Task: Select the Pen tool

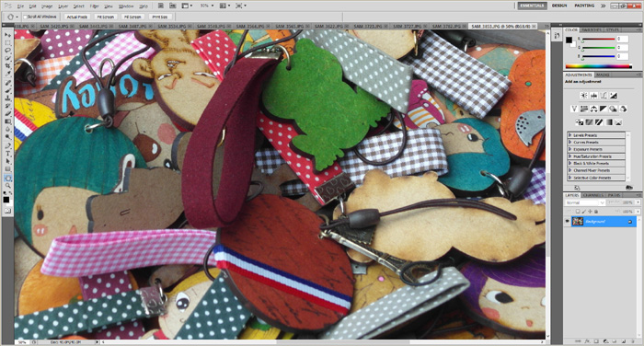Action: coord(7,146)
